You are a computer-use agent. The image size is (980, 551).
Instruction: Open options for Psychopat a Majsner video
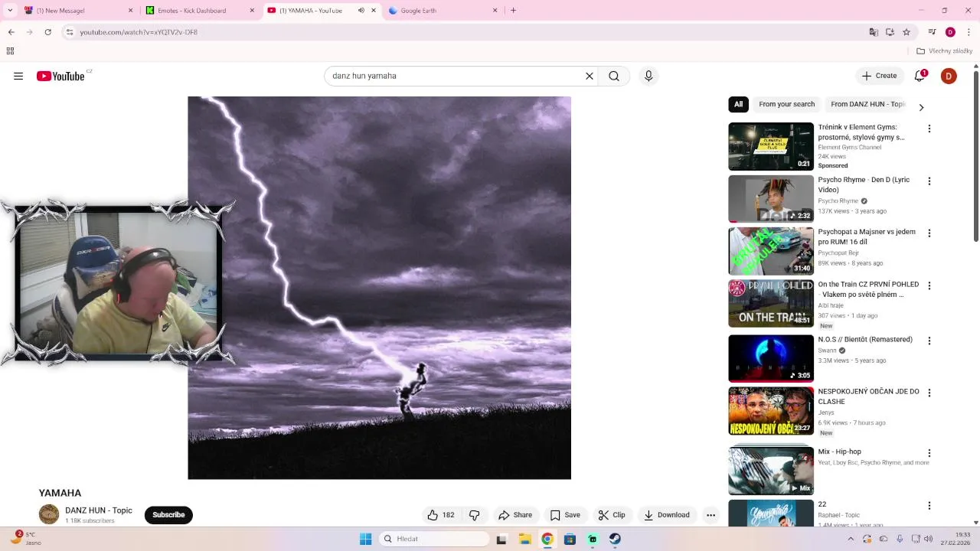click(x=929, y=233)
